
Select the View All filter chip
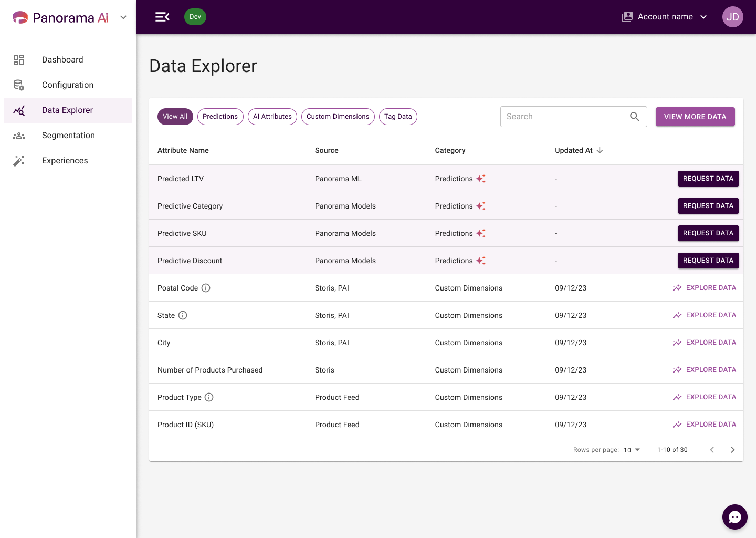click(x=175, y=117)
